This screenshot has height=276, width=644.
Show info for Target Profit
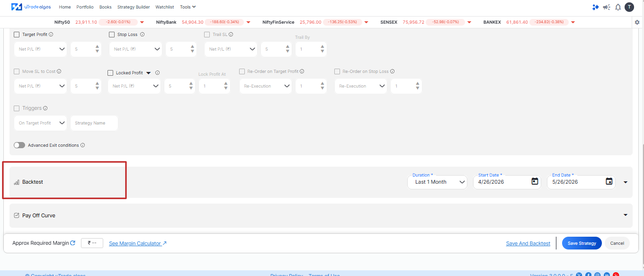click(51, 35)
